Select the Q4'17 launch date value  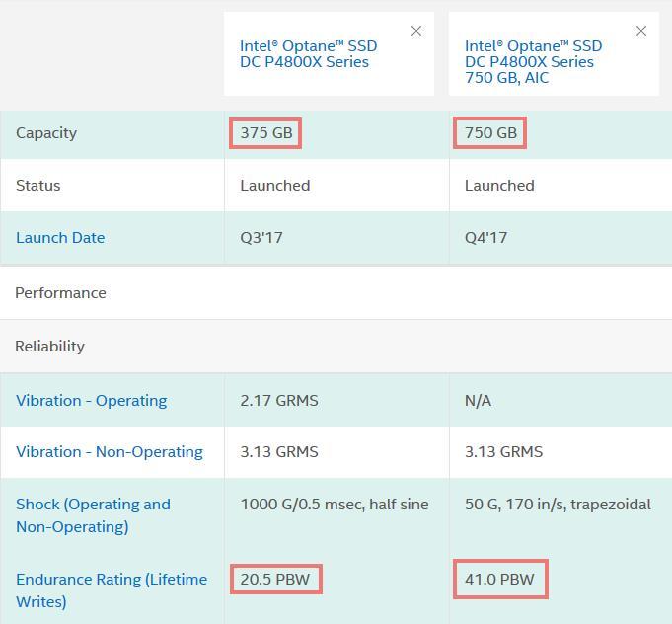click(485, 238)
